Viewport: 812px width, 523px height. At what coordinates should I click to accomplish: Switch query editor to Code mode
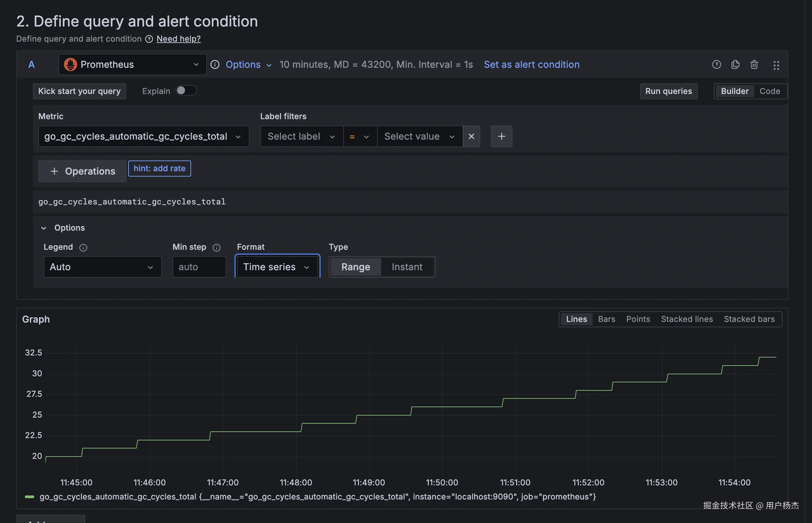coord(770,91)
